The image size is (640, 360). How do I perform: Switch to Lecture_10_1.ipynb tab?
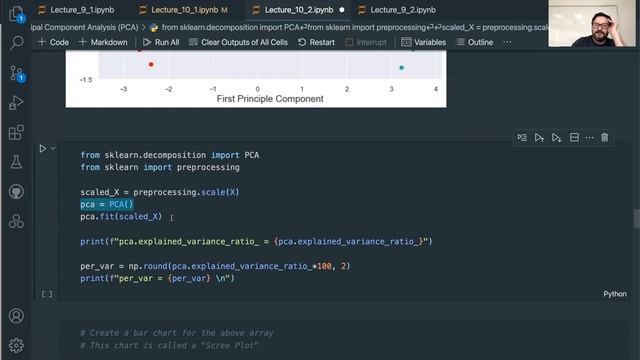point(184,10)
